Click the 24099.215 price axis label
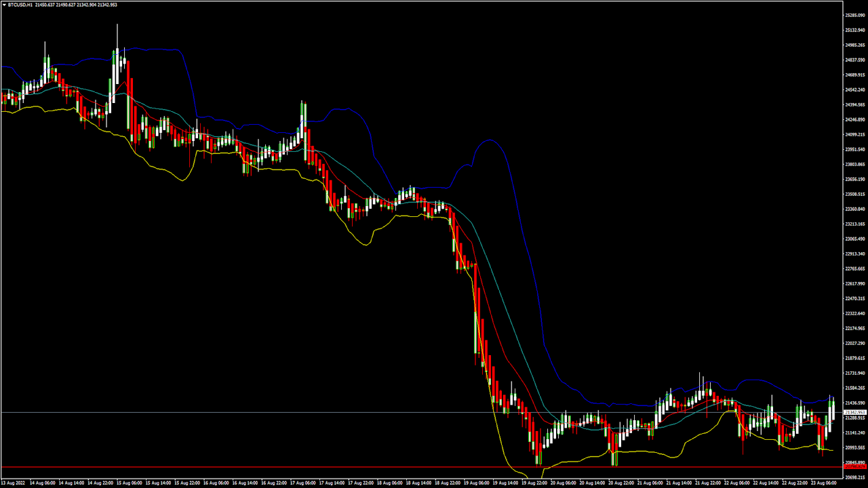The image size is (868, 488). click(x=856, y=134)
